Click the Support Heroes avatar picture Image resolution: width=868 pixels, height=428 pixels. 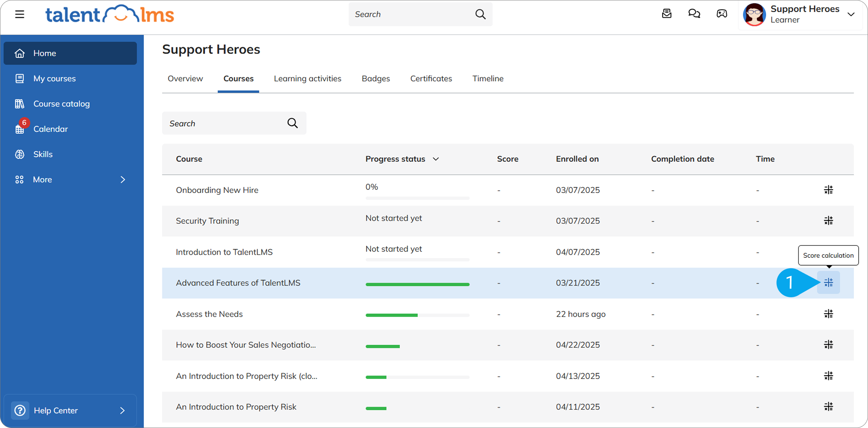[x=754, y=14]
